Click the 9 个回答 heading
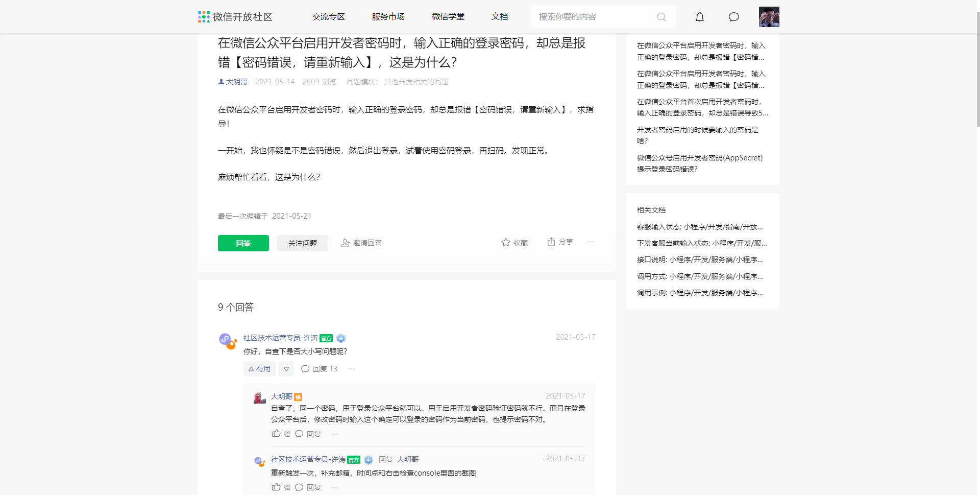This screenshot has height=495, width=980. click(236, 307)
